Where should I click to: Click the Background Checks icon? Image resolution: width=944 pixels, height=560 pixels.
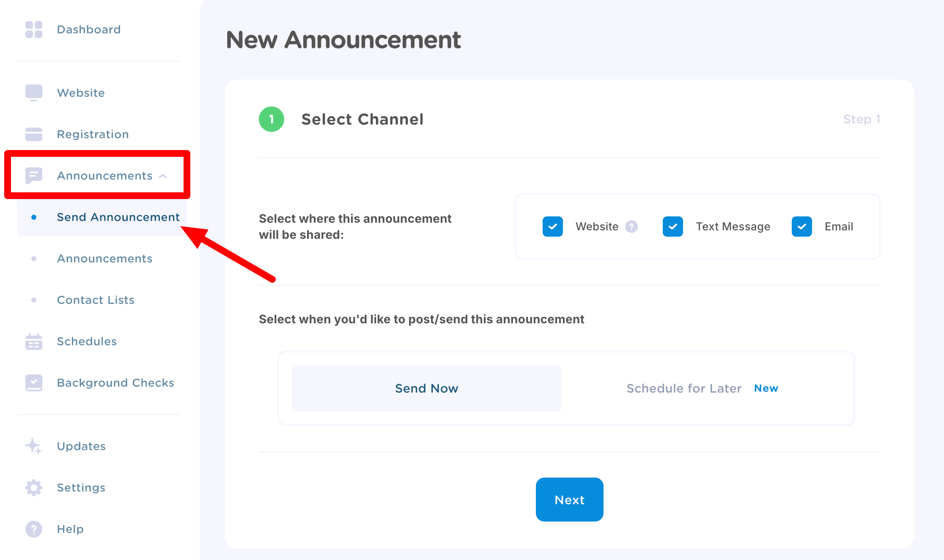pos(34,382)
